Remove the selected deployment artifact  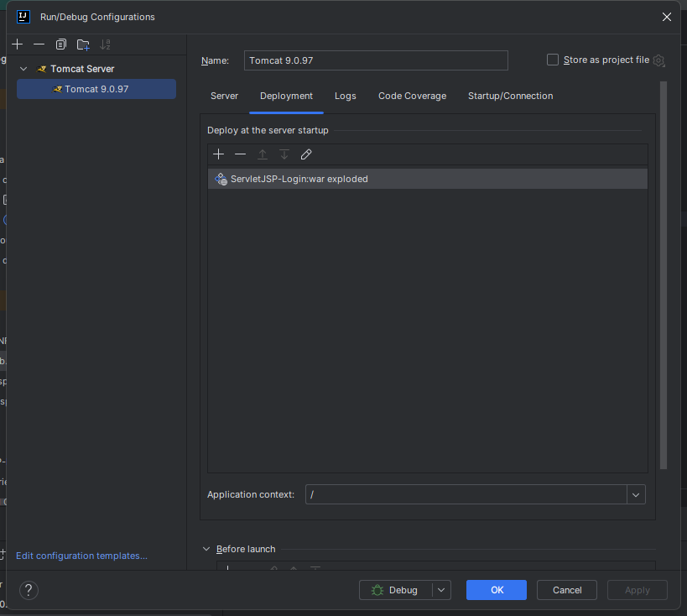pyautogui.click(x=241, y=154)
